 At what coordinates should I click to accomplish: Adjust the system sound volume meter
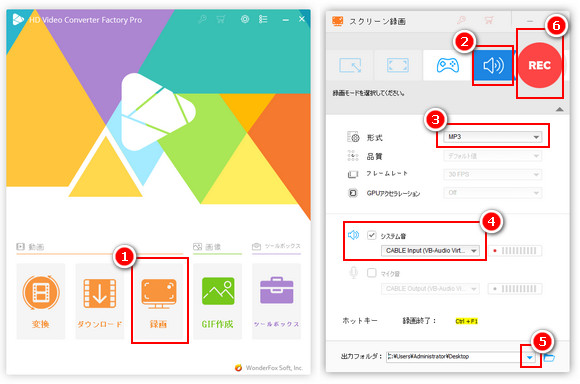(515, 251)
